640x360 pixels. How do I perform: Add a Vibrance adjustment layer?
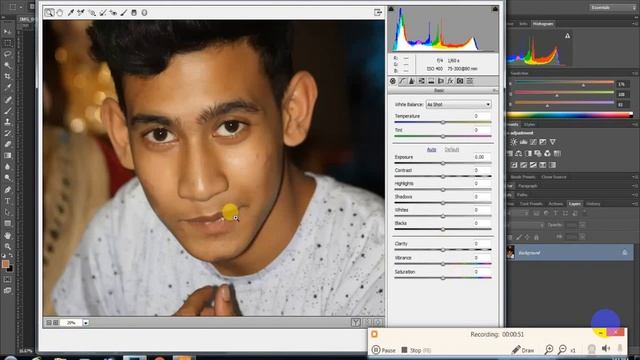pyautogui.click(x=553, y=142)
